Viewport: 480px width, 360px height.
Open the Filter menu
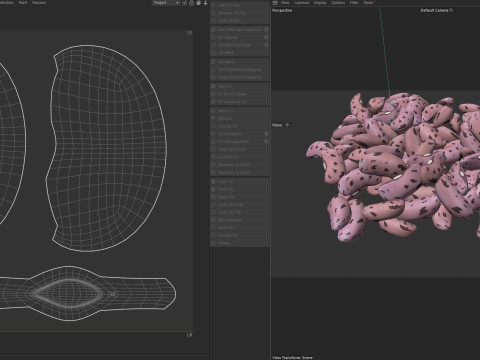(x=354, y=3)
